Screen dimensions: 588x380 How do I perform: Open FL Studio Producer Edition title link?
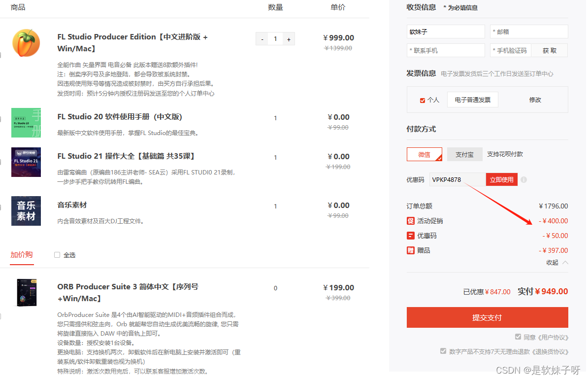pos(132,43)
